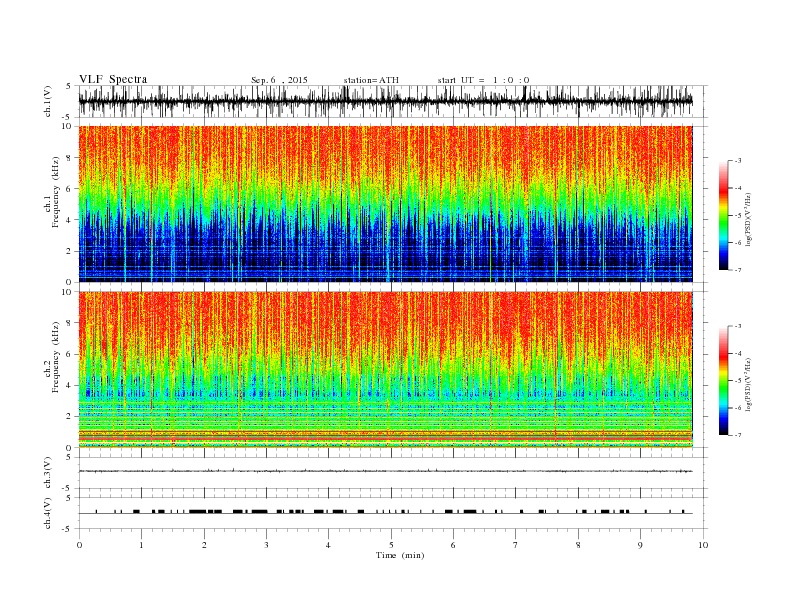The image size is (792, 612).
Task: Select the "start UT = 1 : 0 : 0" text
Action: tap(483, 80)
